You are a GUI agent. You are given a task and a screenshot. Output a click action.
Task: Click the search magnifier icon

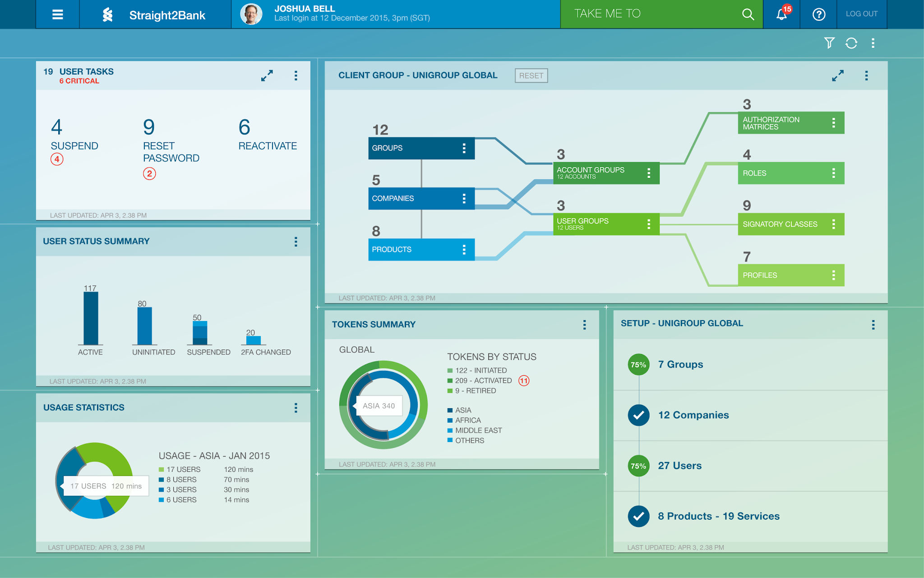coord(748,14)
